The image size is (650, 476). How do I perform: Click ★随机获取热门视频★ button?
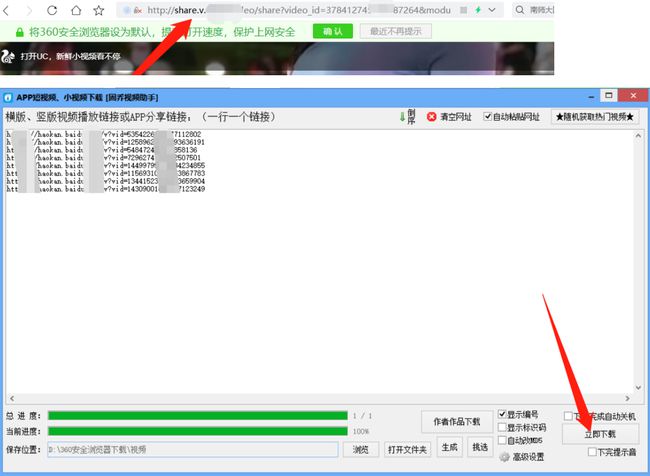595,117
